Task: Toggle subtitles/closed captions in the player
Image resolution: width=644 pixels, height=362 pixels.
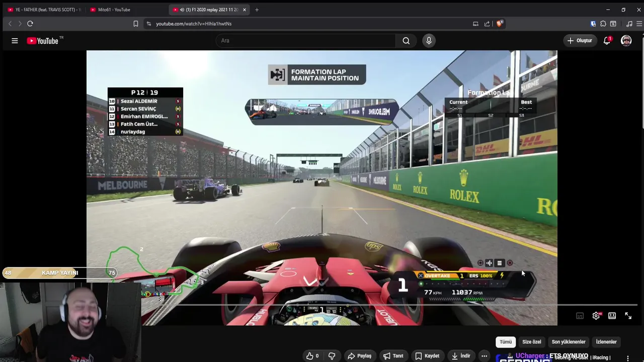Action: 580,316
